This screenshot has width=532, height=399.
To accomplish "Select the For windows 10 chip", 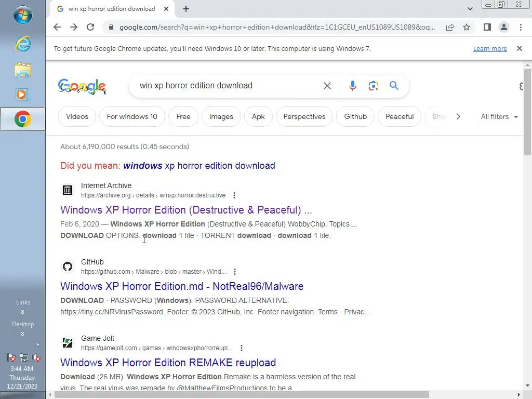I will pyautogui.click(x=132, y=116).
